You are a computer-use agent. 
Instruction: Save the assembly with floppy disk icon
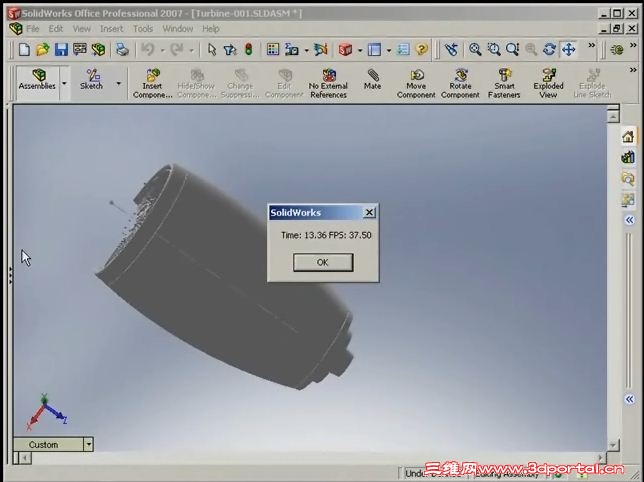tap(61, 50)
